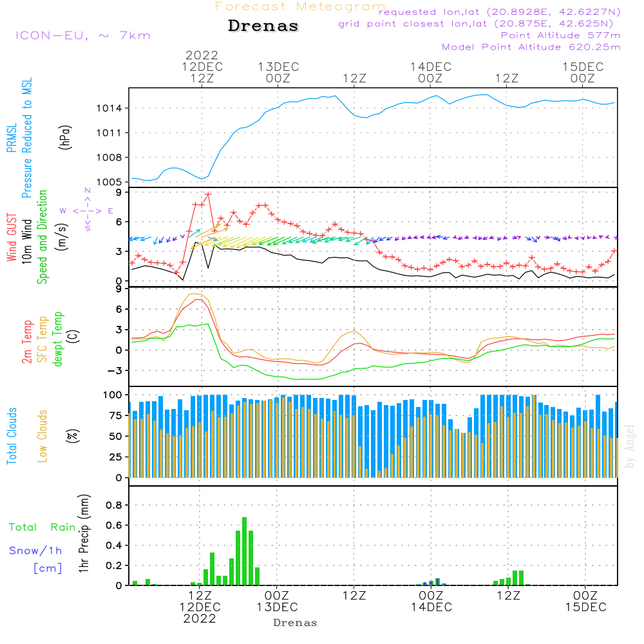Click the '100' cloud axis value
Viewport: 644px width, 644px height.
click(x=113, y=395)
